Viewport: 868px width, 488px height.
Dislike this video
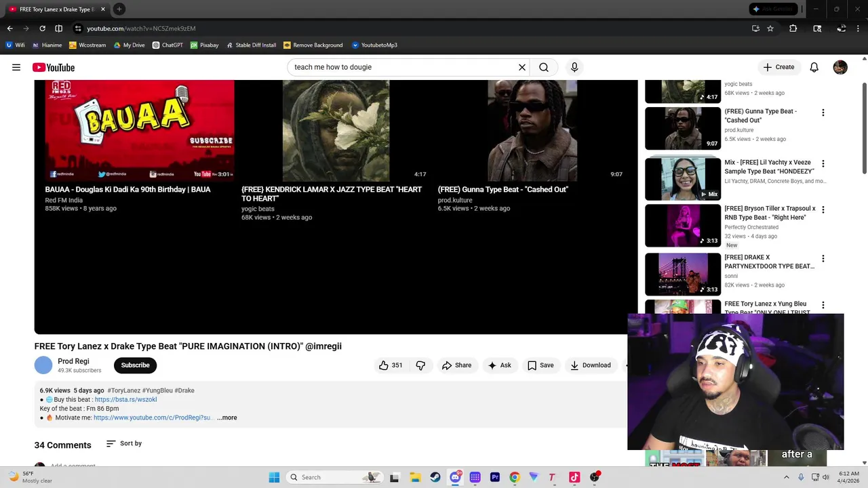[420, 365]
